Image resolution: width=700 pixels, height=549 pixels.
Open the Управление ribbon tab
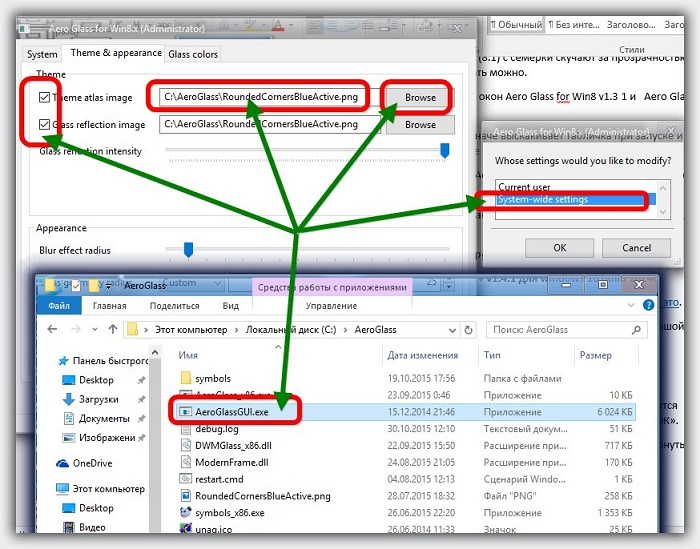(331, 306)
